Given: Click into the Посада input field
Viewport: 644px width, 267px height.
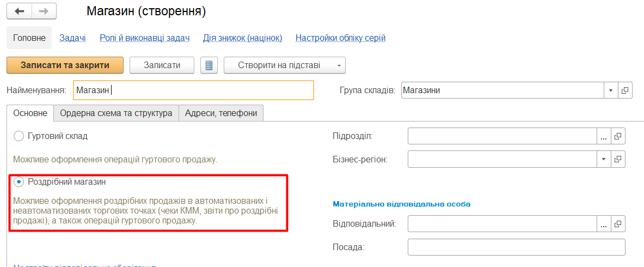Looking at the screenshot, I should pos(516,247).
